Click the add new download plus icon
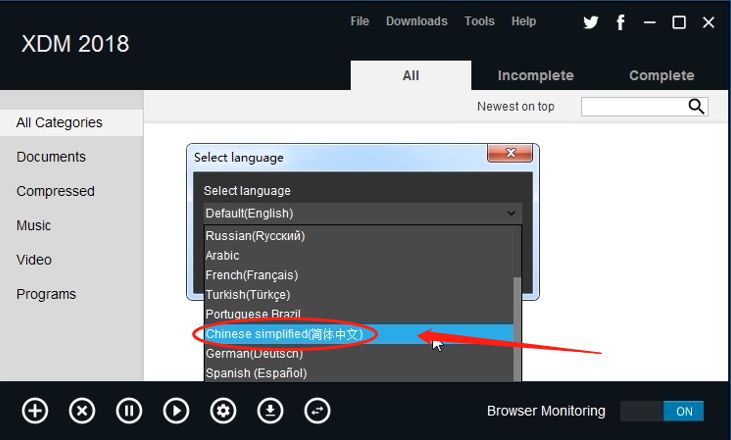 35,411
